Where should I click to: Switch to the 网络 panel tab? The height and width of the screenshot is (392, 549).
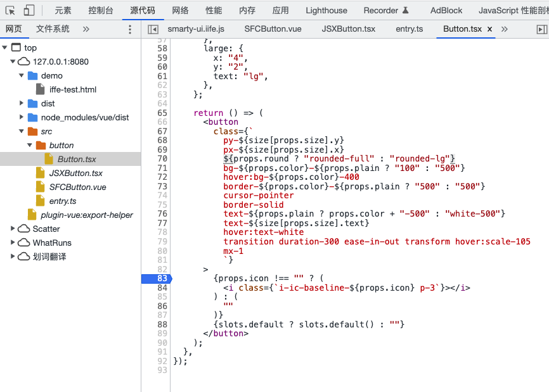point(180,10)
